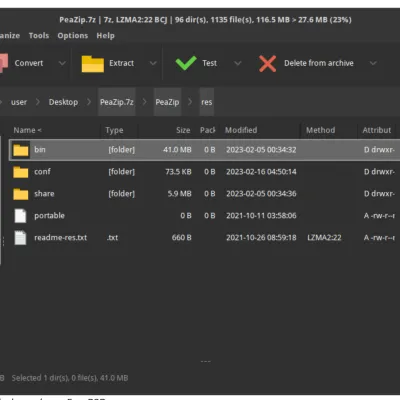Viewport: 400px width, 400px height.
Task: Click date 2021-10-11 03:58:06
Action: click(x=261, y=216)
